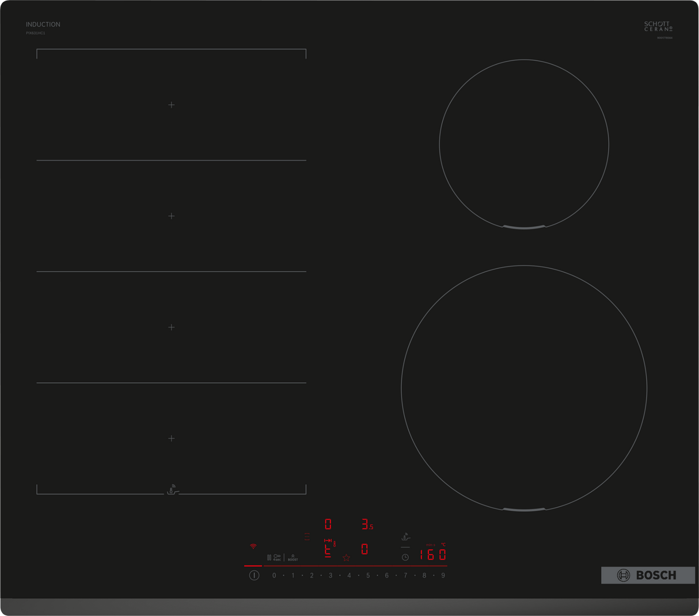Select the front right zone display showing 0
This screenshot has width=699, height=616.
[x=364, y=550]
